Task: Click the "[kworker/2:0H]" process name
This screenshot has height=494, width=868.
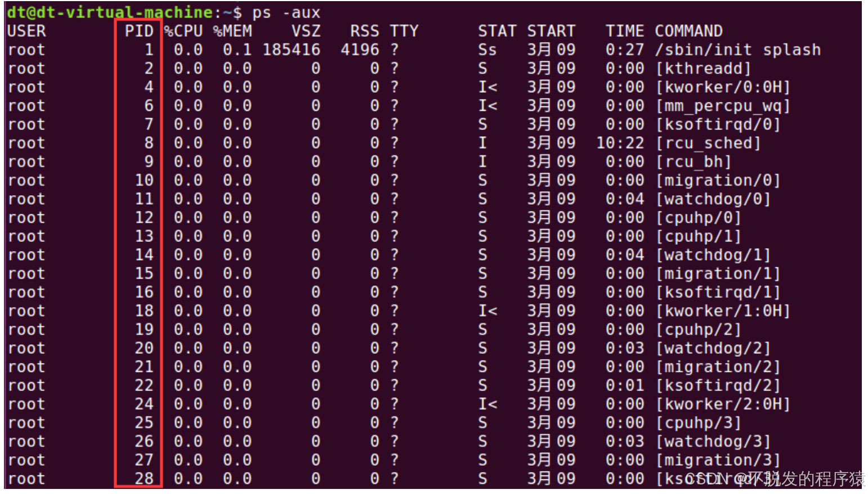Action: click(723, 404)
